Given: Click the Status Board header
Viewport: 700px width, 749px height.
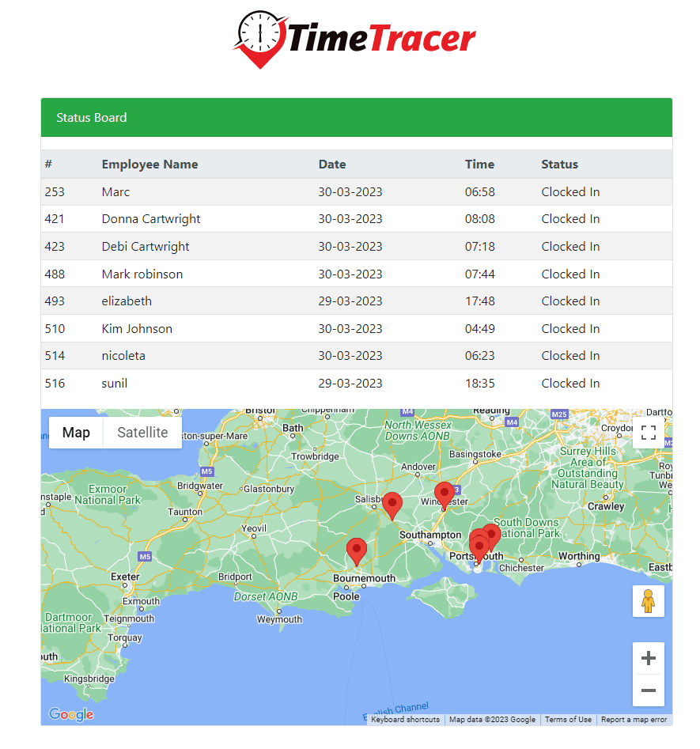Looking at the screenshot, I should [x=357, y=118].
